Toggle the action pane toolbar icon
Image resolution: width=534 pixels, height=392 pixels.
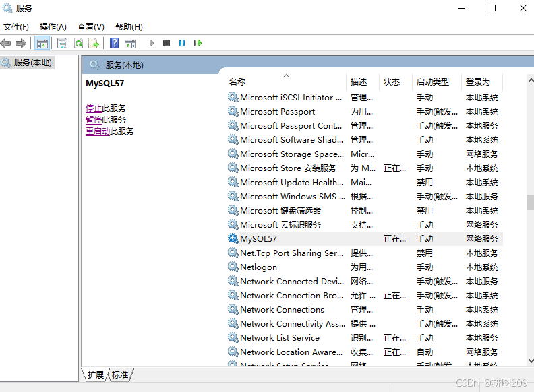(x=130, y=43)
